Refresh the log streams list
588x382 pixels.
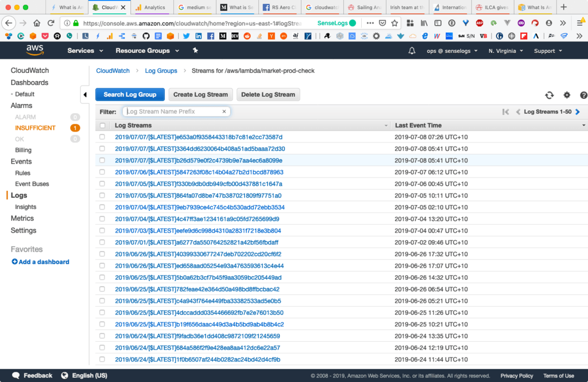tap(549, 95)
